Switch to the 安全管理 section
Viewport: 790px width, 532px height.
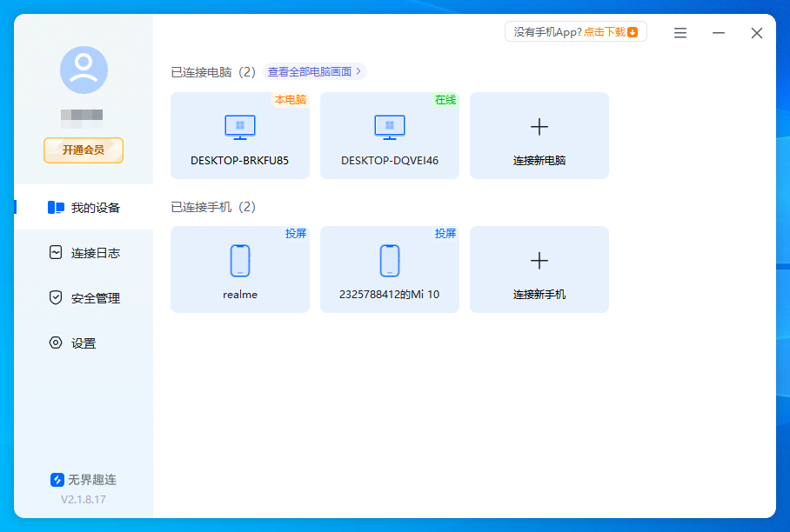tap(83, 297)
